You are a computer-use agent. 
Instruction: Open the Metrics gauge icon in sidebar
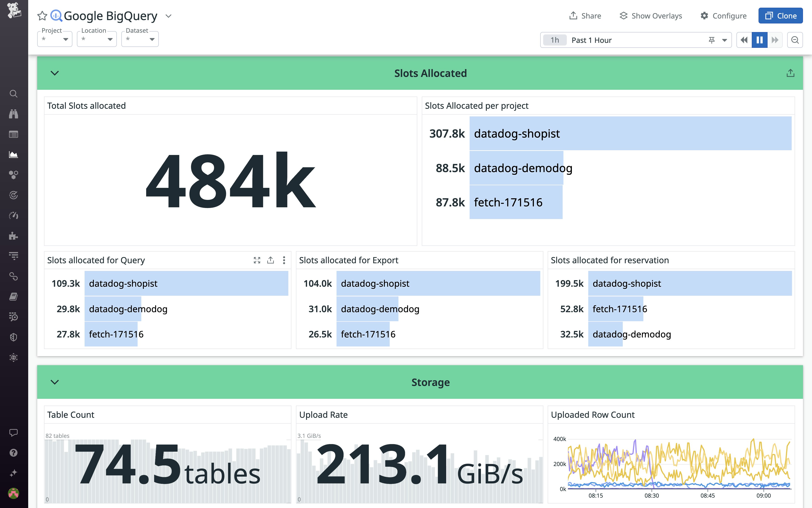click(14, 215)
